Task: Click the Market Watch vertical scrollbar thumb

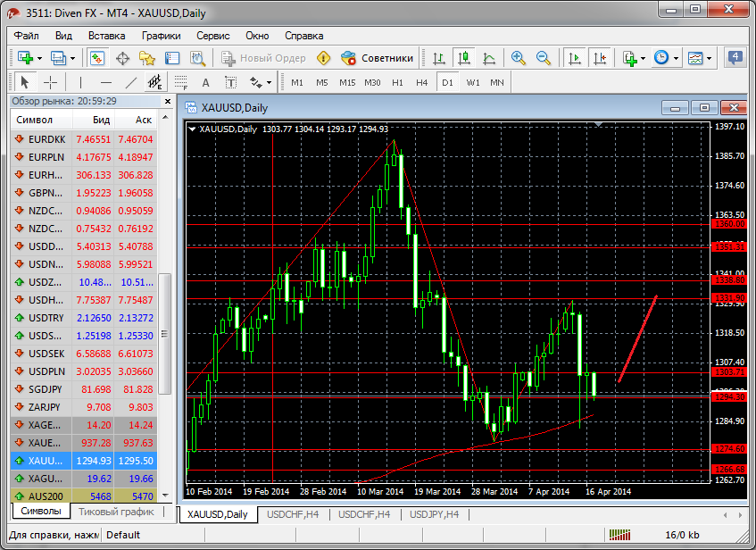Action: [x=165, y=334]
